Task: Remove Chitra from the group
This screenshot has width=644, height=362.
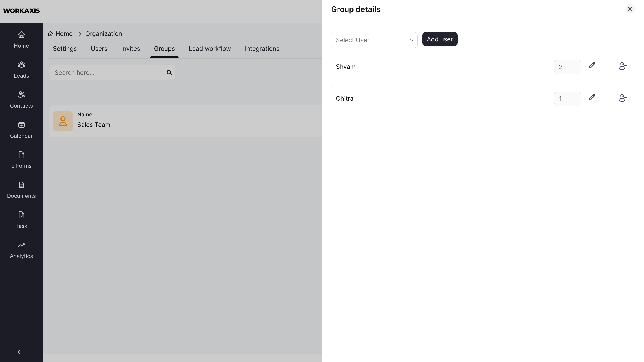Action: pos(622,98)
